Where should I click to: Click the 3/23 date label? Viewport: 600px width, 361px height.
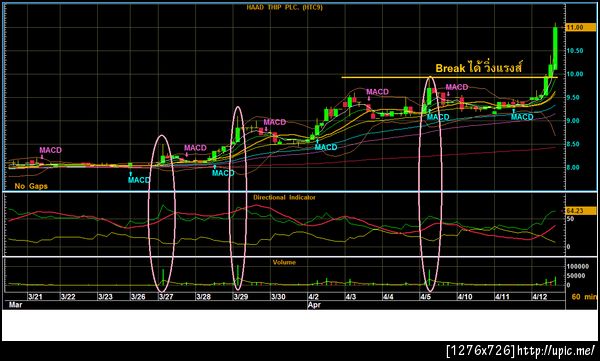click(105, 297)
